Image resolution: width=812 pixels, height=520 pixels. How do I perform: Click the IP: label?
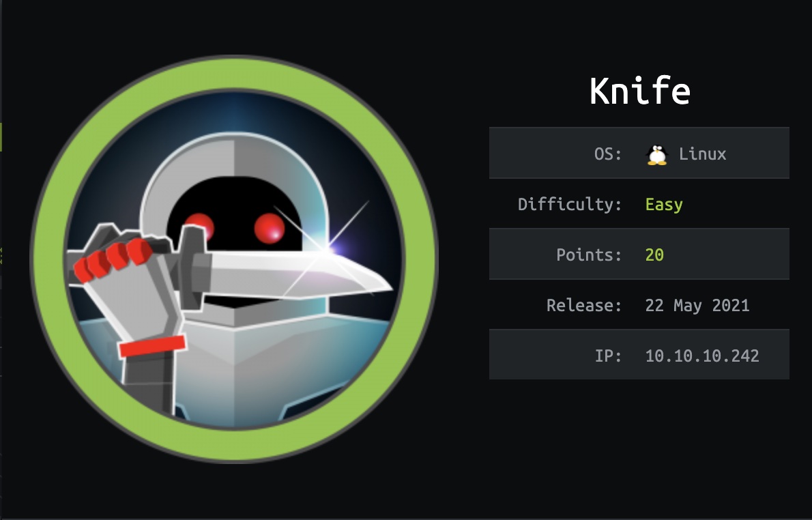click(x=608, y=356)
